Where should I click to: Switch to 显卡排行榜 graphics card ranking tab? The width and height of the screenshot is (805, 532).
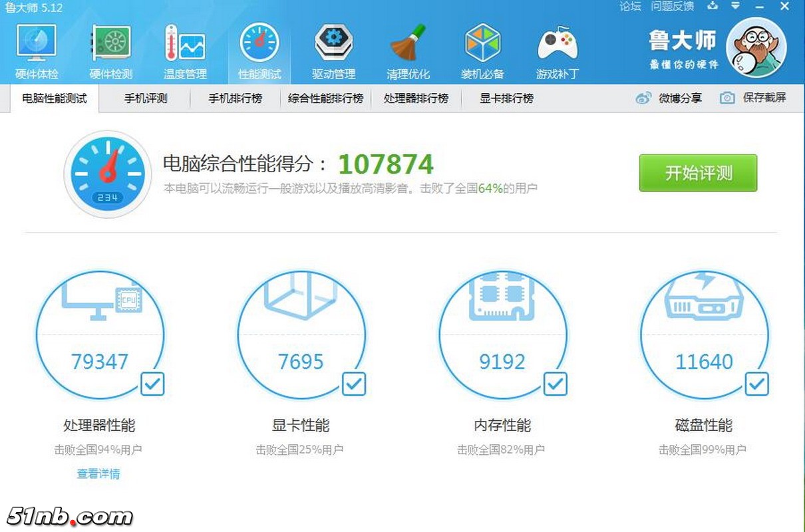pos(506,98)
